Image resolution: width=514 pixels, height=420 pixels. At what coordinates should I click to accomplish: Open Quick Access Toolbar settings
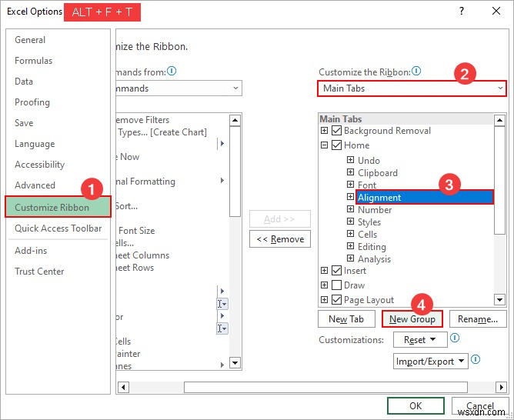pyautogui.click(x=58, y=228)
